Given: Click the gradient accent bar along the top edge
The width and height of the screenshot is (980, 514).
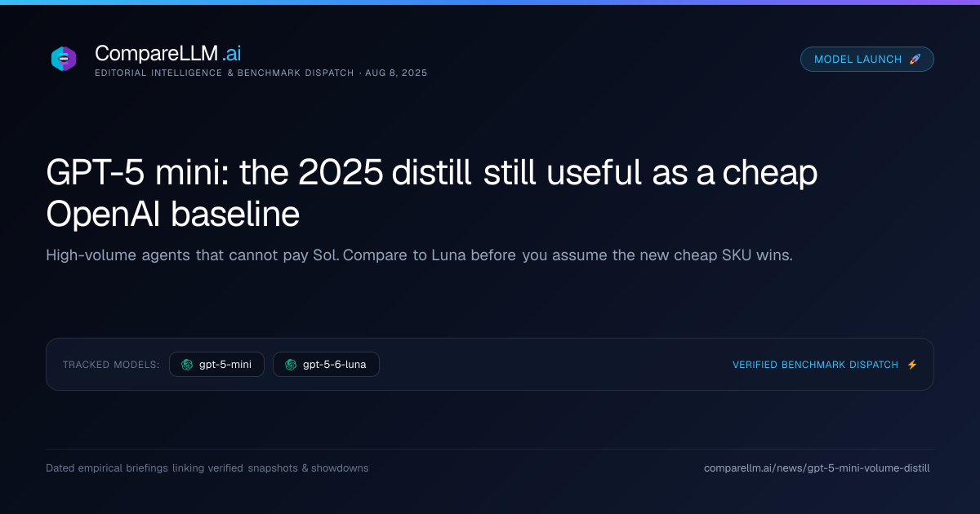Looking at the screenshot, I should (490, 2).
